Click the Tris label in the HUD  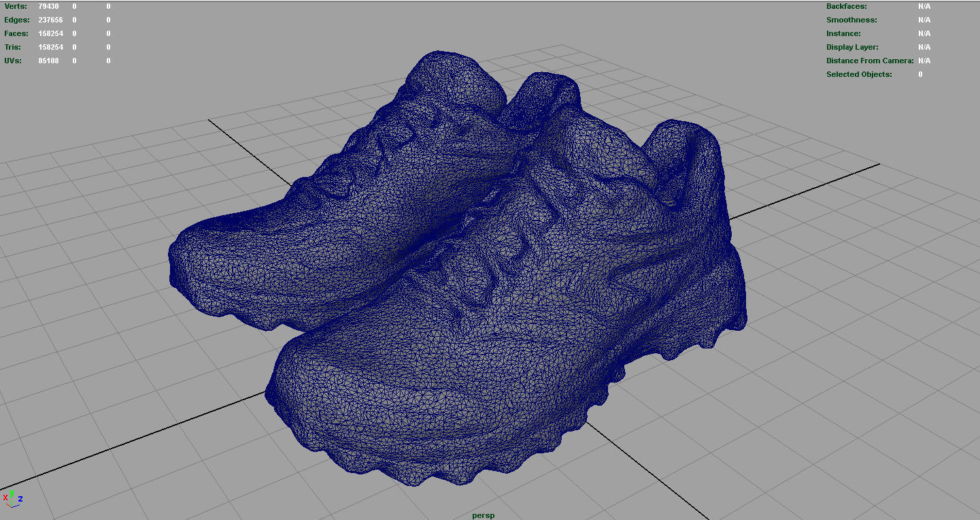click(x=13, y=47)
